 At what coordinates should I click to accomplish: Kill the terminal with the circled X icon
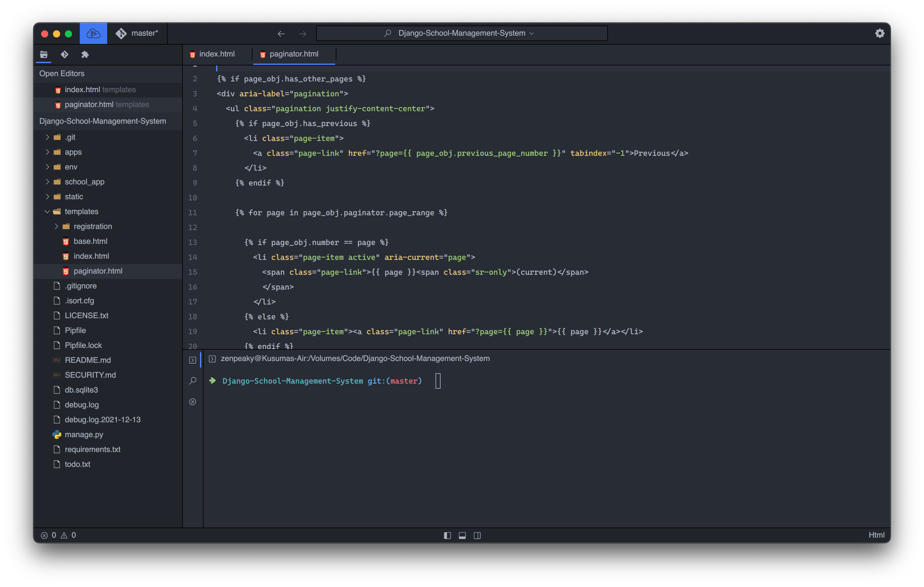[192, 401]
